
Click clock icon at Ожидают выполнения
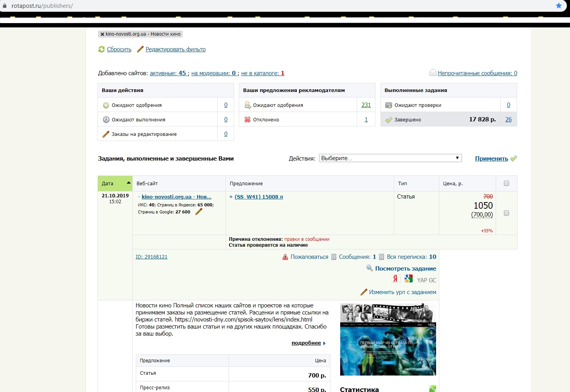click(x=106, y=120)
